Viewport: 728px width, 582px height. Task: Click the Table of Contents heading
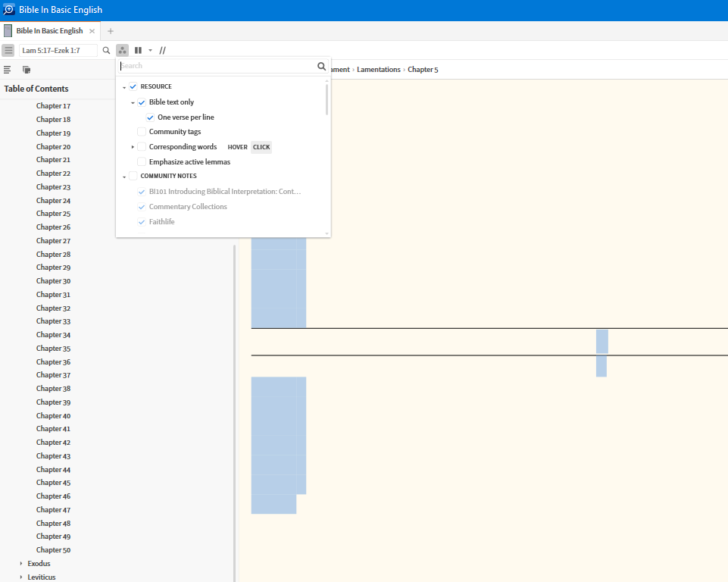pyautogui.click(x=36, y=89)
